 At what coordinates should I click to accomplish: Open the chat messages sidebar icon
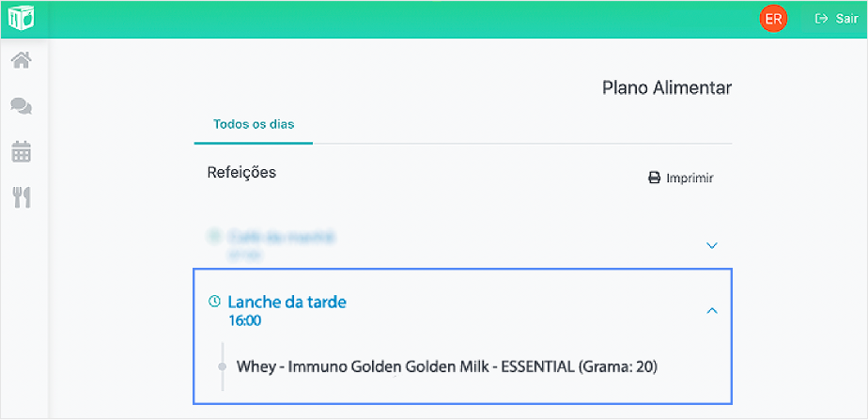tap(21, 106)
